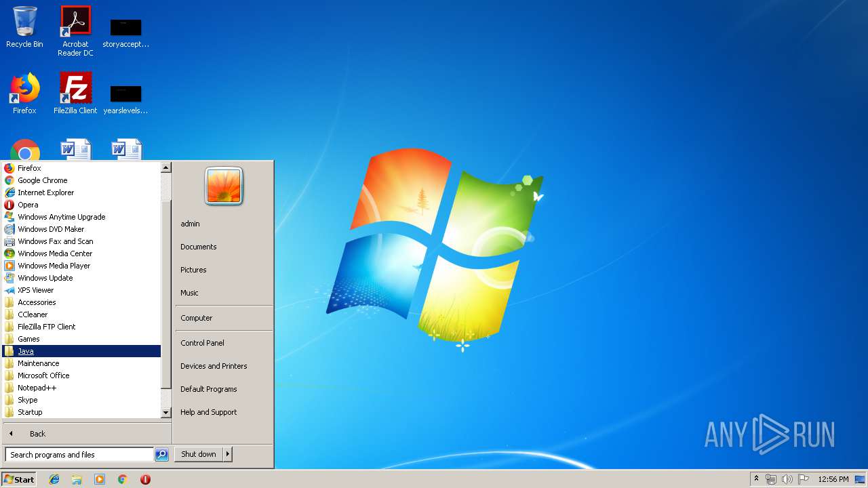Expand the Startup folder
868x488 pixels.
point(81,412)
